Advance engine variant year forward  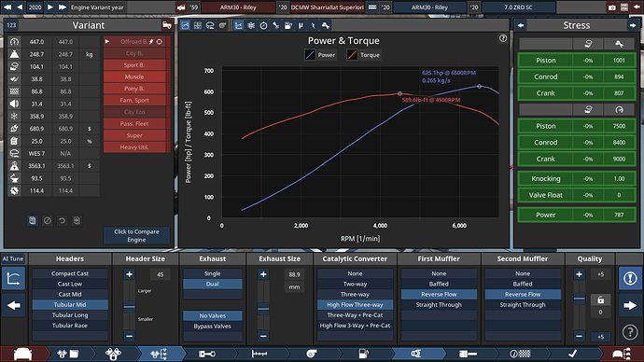pos(50,7)
